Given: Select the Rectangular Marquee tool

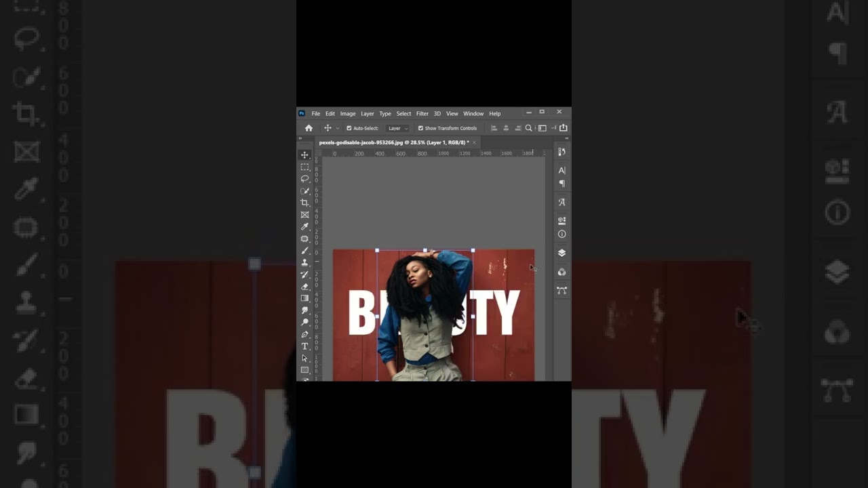Looking at the screenshot, I should (304, 167).
